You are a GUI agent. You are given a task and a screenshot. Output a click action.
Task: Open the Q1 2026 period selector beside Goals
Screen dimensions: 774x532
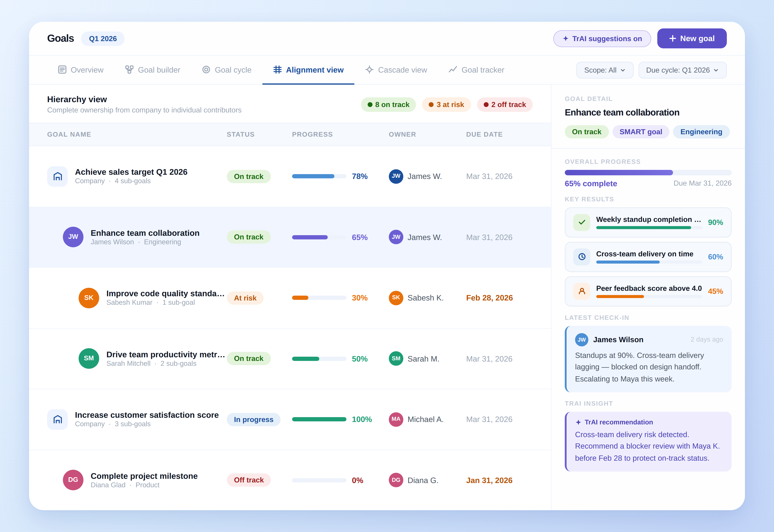coord(103,39)
